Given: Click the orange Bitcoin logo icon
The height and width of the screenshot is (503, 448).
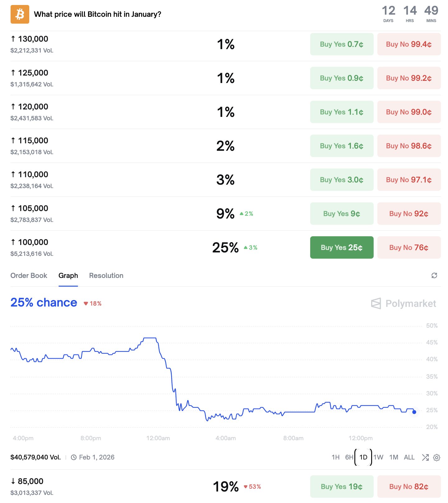Looking at the screenshot, I should point(20,14).
